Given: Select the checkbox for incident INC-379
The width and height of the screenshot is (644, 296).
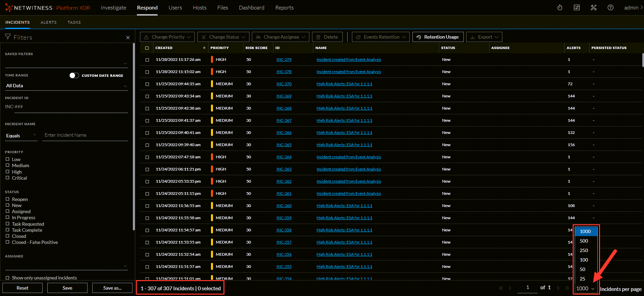Looking at the screenshot, I should tap(147, 60).
